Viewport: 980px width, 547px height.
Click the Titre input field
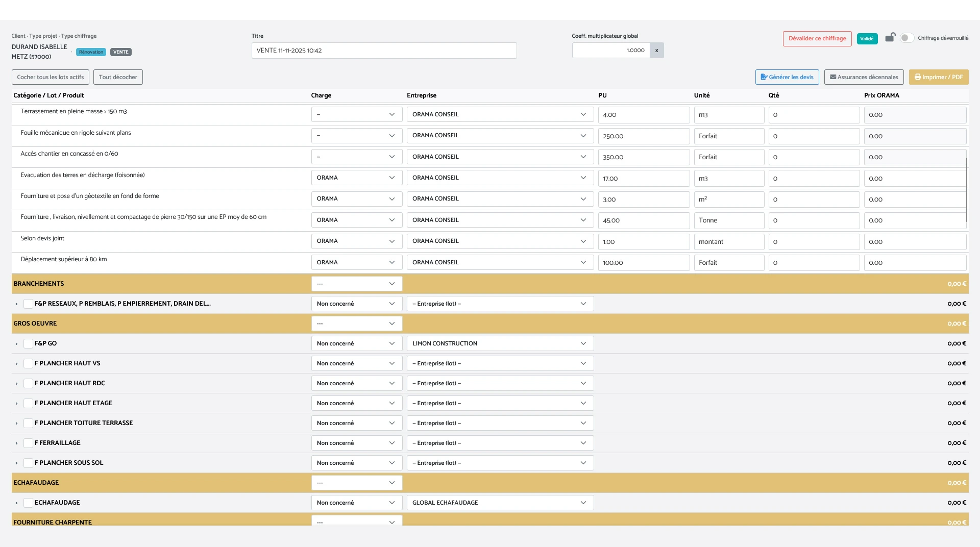[x=384, y=51]
